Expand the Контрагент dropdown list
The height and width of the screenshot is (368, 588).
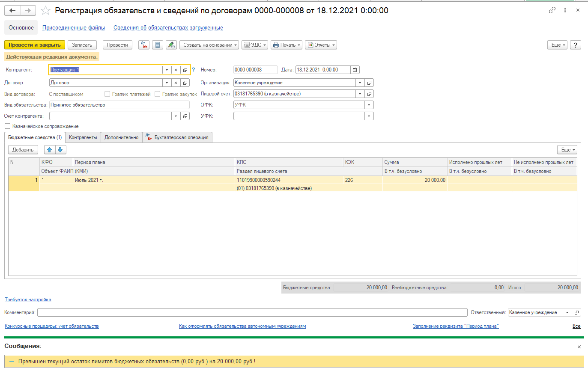[x=166, y=70]
